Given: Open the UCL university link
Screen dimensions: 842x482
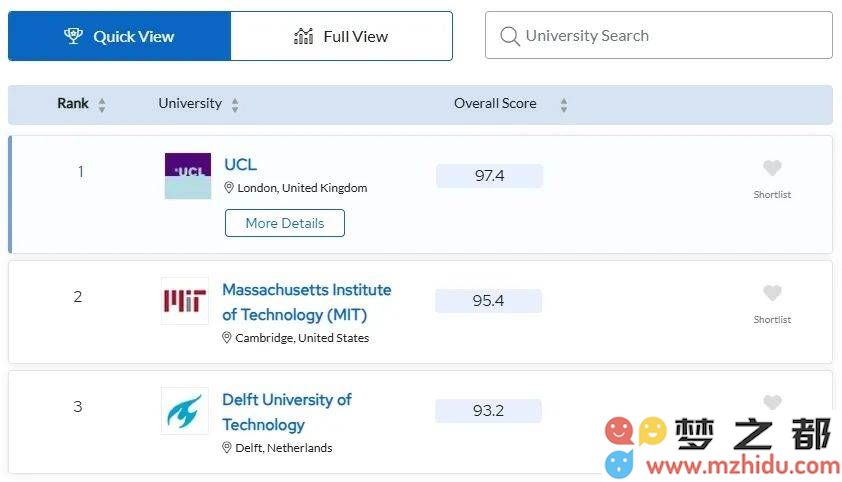Looking at the screenshot, I should point(241,164).
